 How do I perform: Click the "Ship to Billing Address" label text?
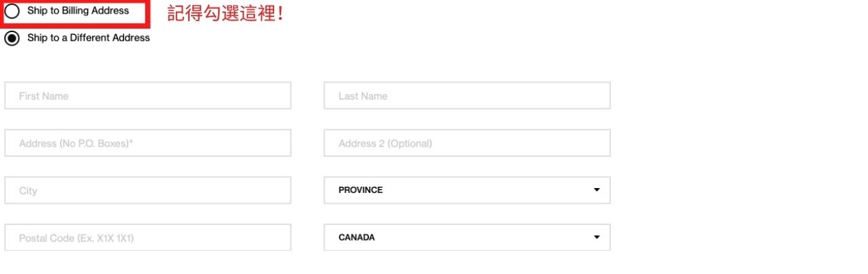coord(78,11)
